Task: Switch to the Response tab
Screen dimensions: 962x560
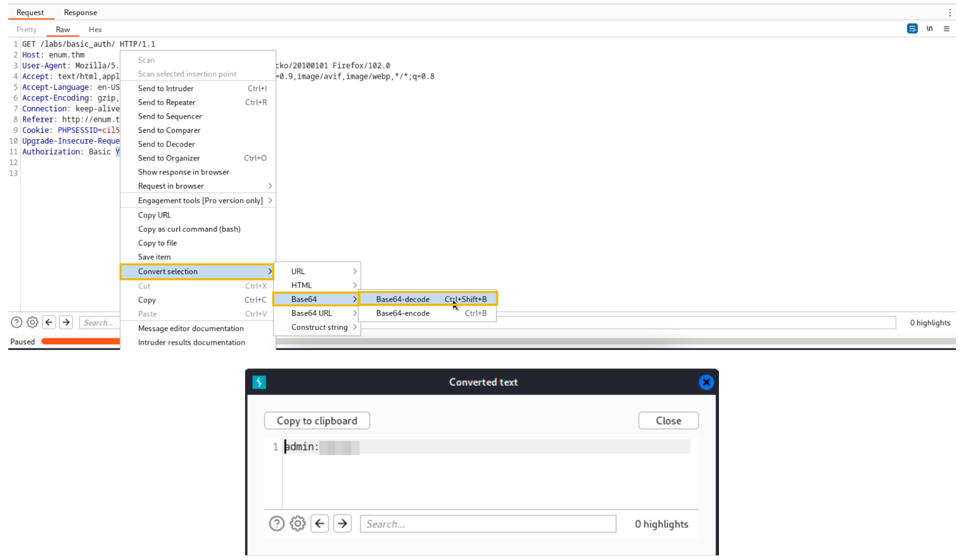Action: click(x=81, y=12)
